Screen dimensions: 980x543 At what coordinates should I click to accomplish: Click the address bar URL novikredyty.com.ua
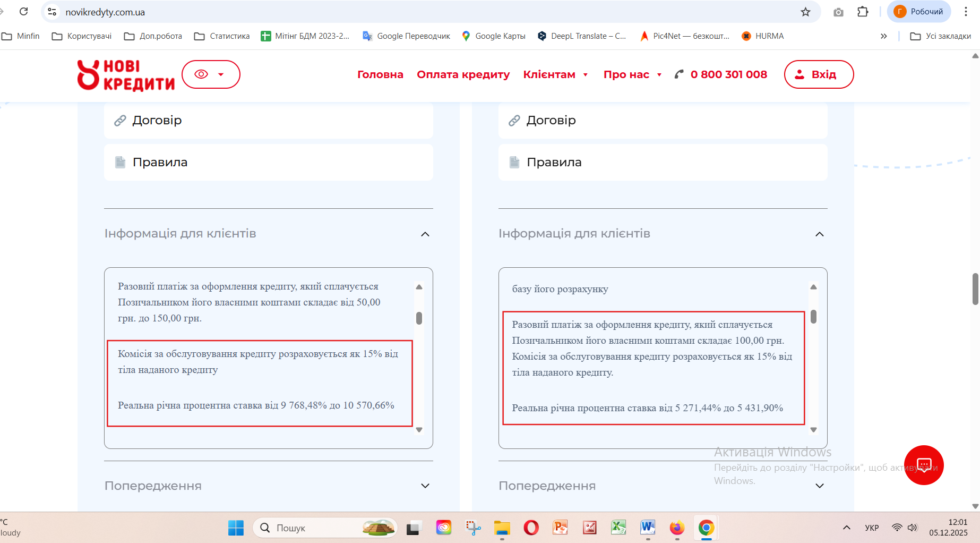tap(105, 12)
